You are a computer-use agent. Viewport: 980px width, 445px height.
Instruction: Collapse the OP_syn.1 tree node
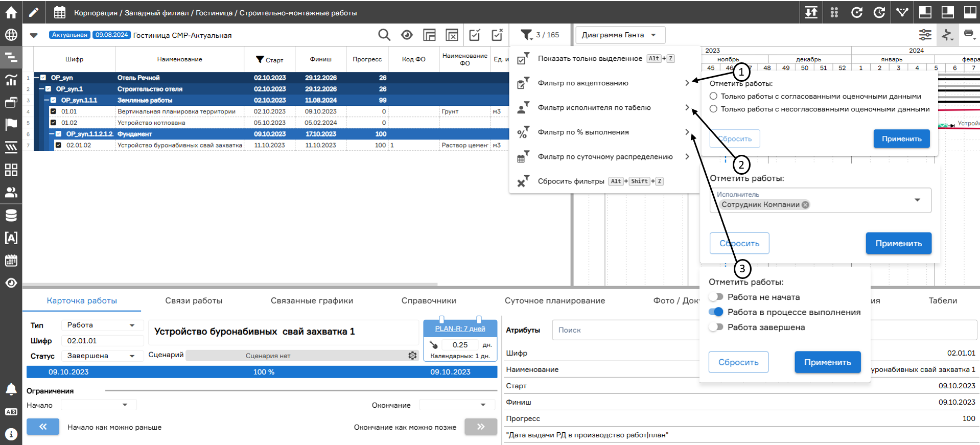pyautogui.click(x=41, y=89)
